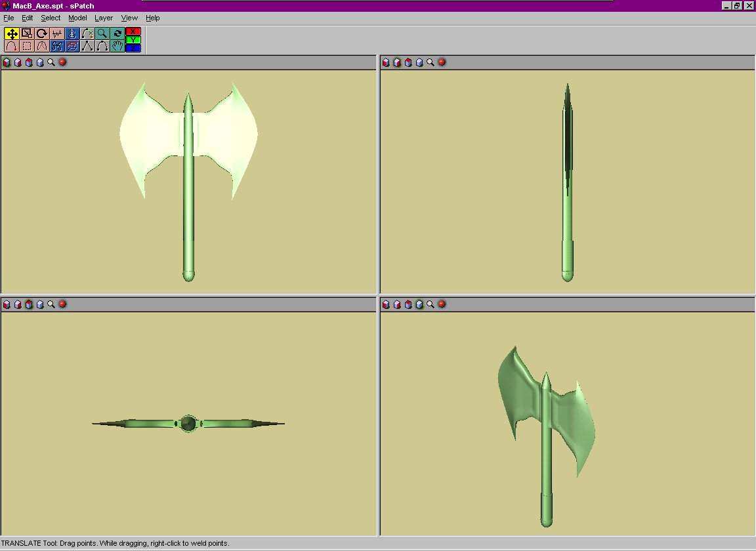Select the curve point delete tool
The image size is (756, 551).
click(x=87, y=33)
